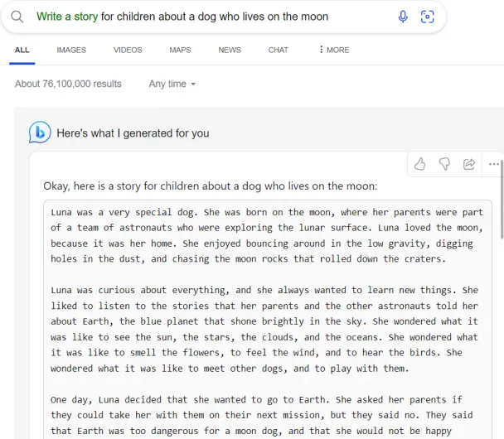Image resolution: width=504 pixels, height=439 pixels.
Task: Start voice search with the microphone icon
Action: point(403,17)
